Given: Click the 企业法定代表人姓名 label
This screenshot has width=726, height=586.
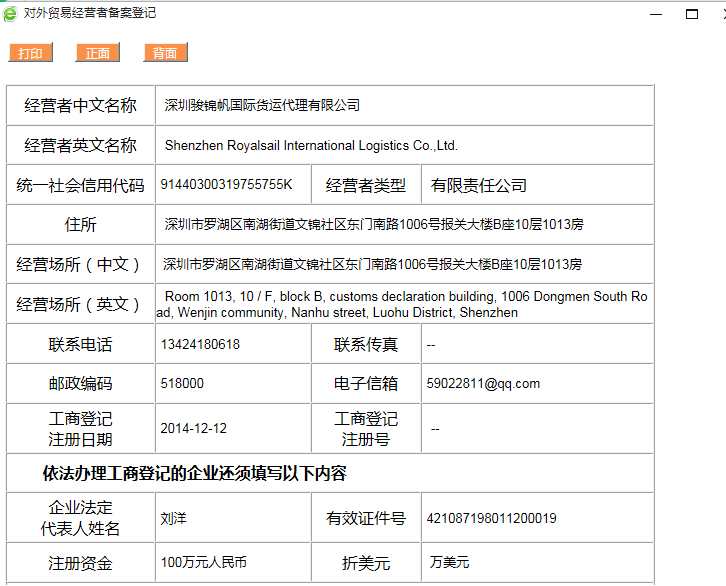Looking at the screenshot, I should coord(81,518).
